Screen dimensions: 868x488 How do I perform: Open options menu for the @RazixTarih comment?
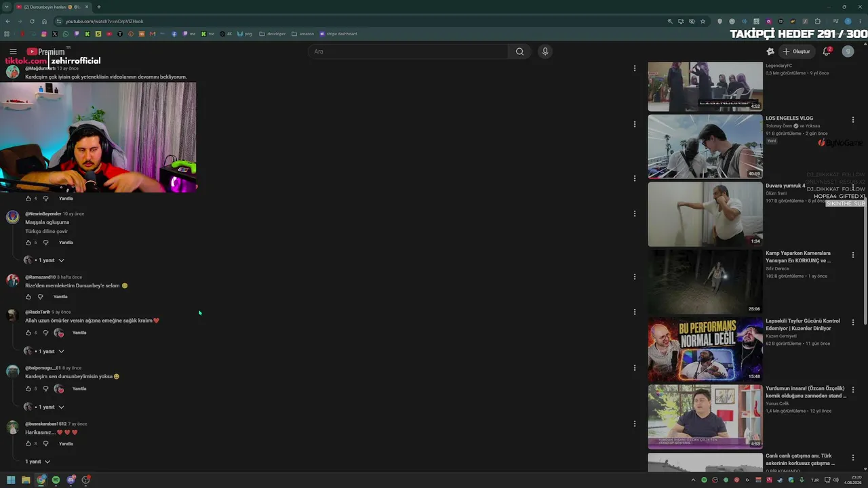pyautogui.click(x=635, y=312)
